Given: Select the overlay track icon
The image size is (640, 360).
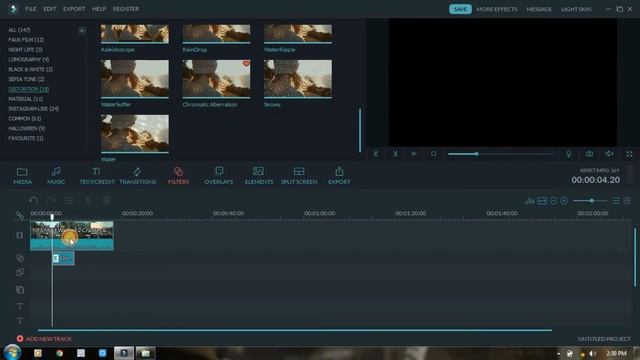Looking at the screenshot, I should click(20, 272).
